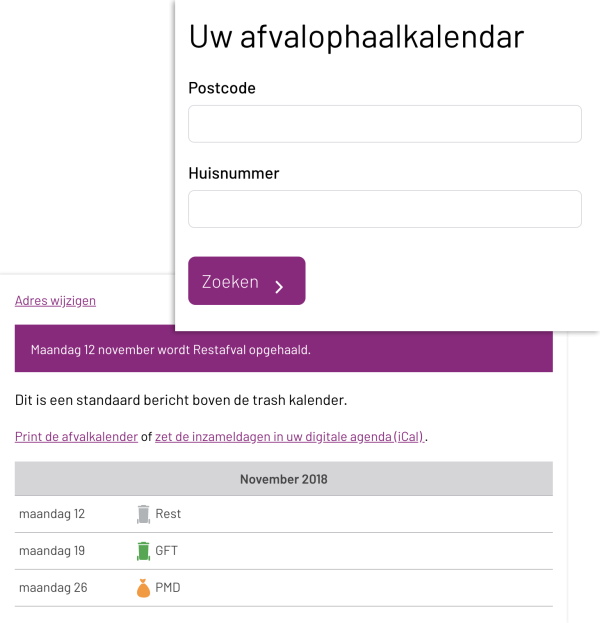Add collection days to digital agenda (iCal)

(x=289, y=437)
